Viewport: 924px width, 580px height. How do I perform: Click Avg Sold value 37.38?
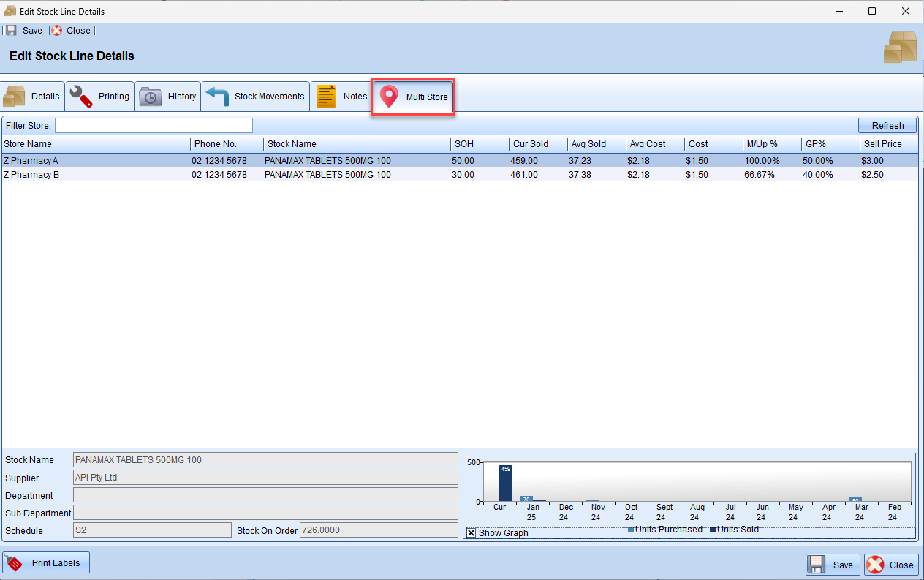(x=580, y=175)
